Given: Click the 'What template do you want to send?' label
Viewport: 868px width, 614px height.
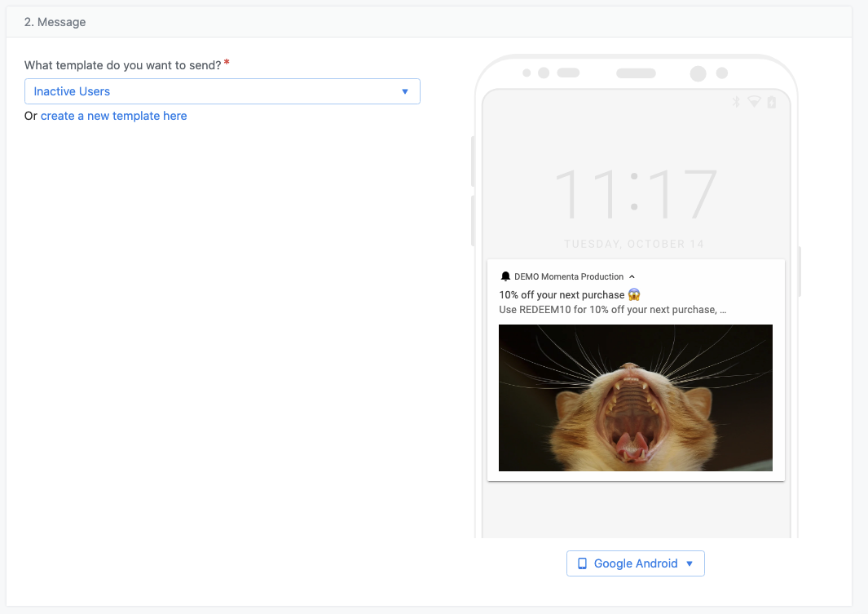Looking at the screenshot, I should point(123,65).
